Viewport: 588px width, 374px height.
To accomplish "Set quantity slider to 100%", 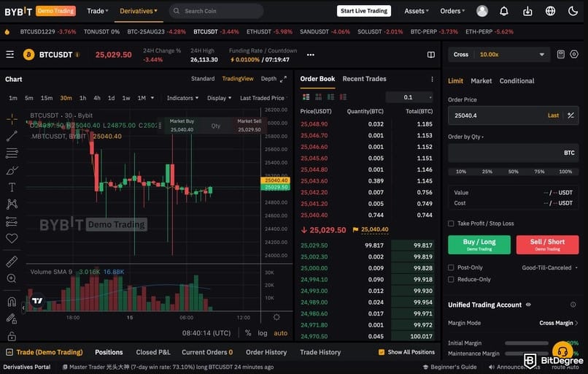I will tap(565, 172).
